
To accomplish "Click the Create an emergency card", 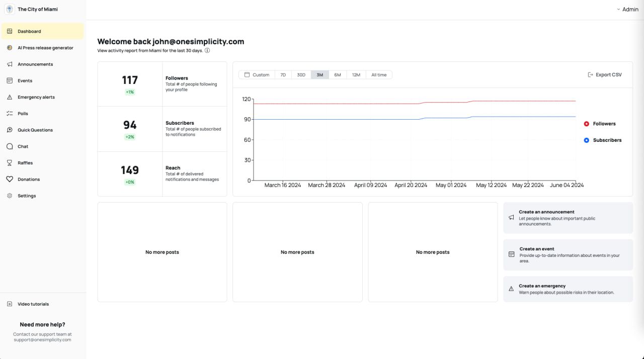I will [568, 289].
